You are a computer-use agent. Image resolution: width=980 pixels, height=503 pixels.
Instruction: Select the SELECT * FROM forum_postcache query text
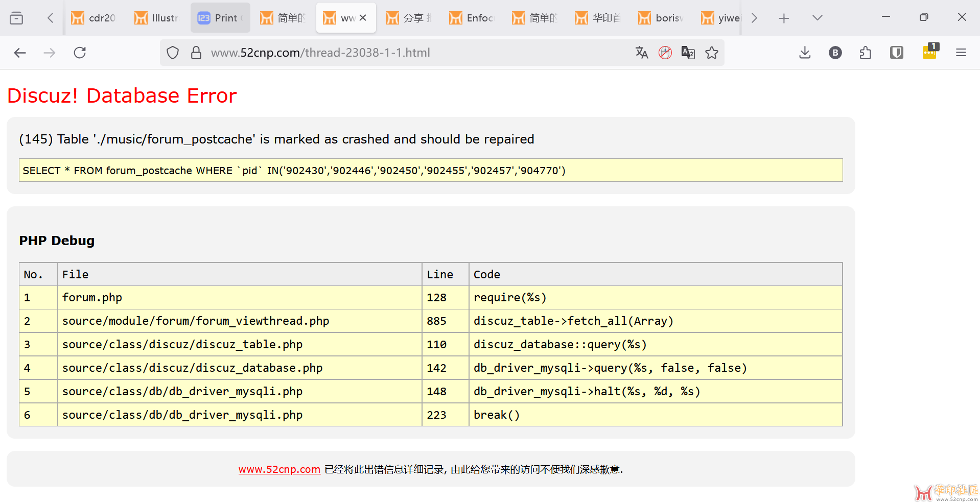click(x=294, y=171)
